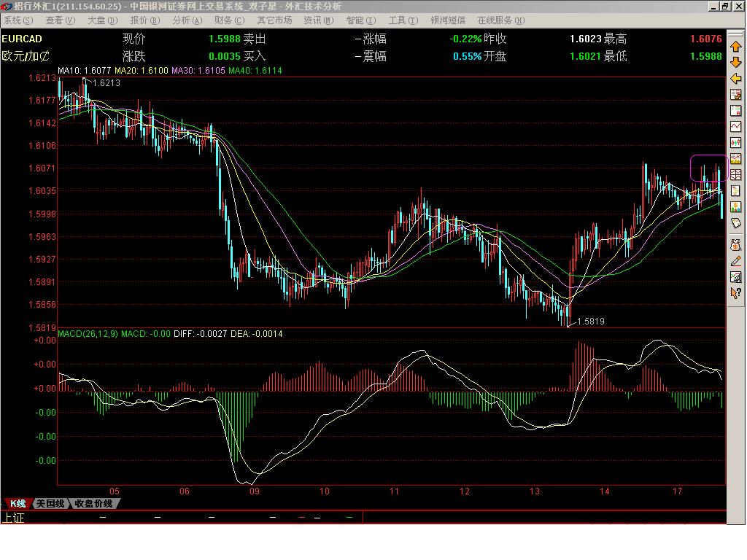This screenshot has height=560, width=747.
Task: Switch to the 美国线 tab
Action: (50, 503)
